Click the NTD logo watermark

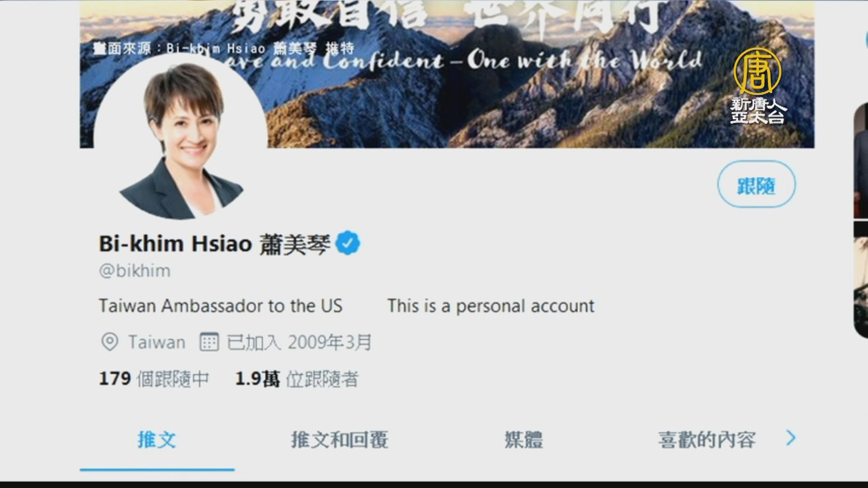pos(758,86)
